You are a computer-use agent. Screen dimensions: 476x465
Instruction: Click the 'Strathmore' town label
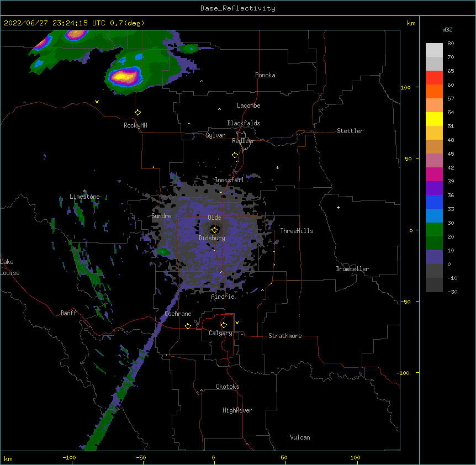[x=285, y=336]
